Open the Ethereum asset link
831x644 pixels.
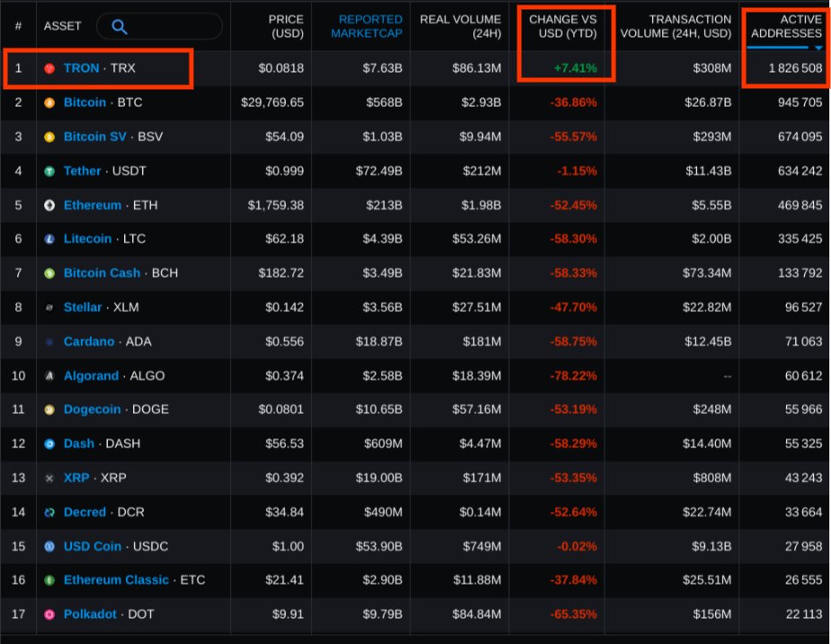coord(93,205)
